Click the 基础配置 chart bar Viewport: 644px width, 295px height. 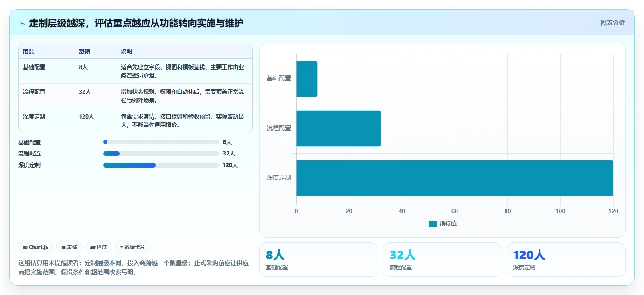coord(306,79)
